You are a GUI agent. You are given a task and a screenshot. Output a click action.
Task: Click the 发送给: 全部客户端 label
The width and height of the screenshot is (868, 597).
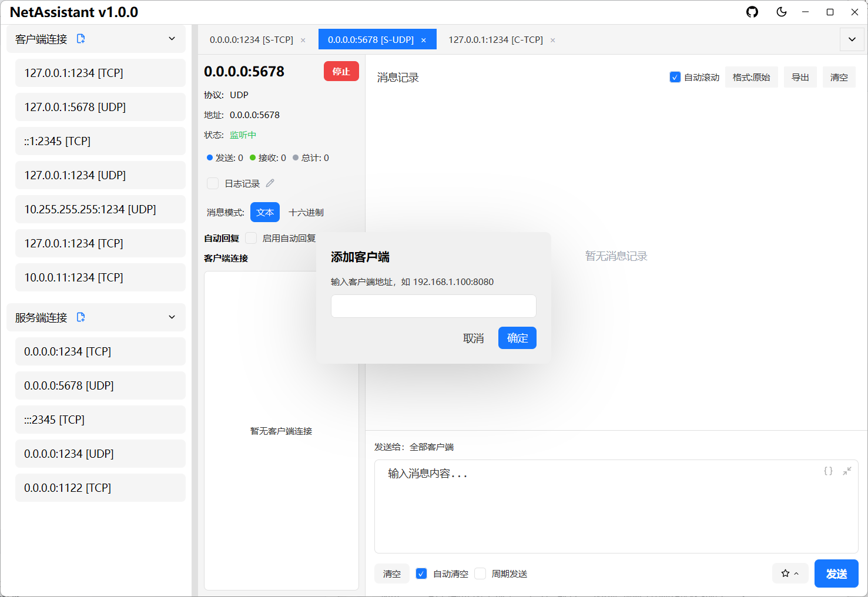[414, 447]
